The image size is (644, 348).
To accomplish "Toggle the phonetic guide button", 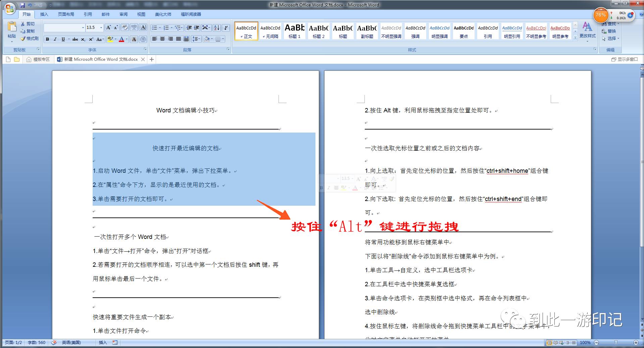I will [x=134, y=28].
